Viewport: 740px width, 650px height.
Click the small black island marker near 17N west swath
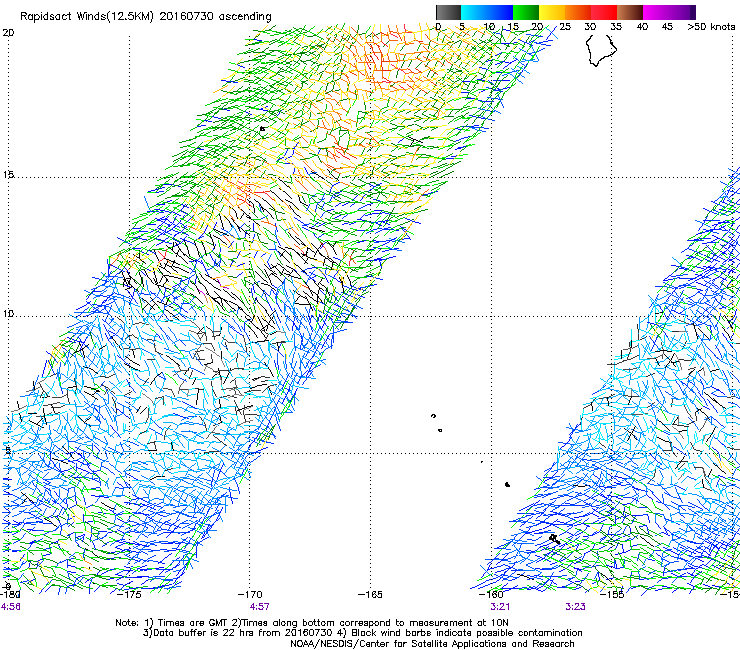pos(262,128)
